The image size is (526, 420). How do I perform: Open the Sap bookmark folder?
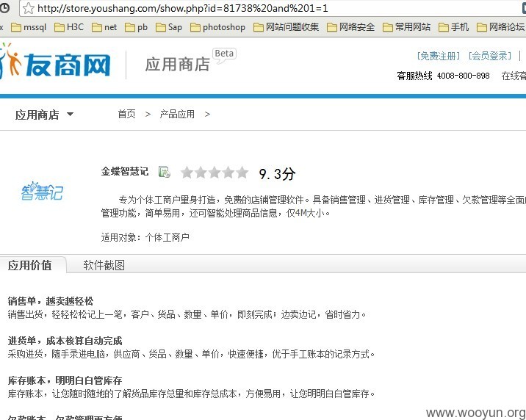[x=169, y=27]
